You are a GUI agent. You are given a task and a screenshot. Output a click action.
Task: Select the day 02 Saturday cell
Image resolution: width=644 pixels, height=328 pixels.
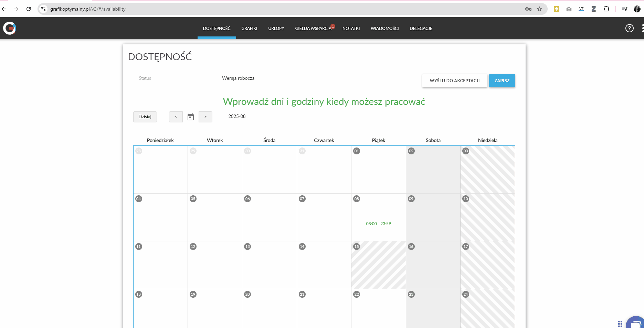433,170
